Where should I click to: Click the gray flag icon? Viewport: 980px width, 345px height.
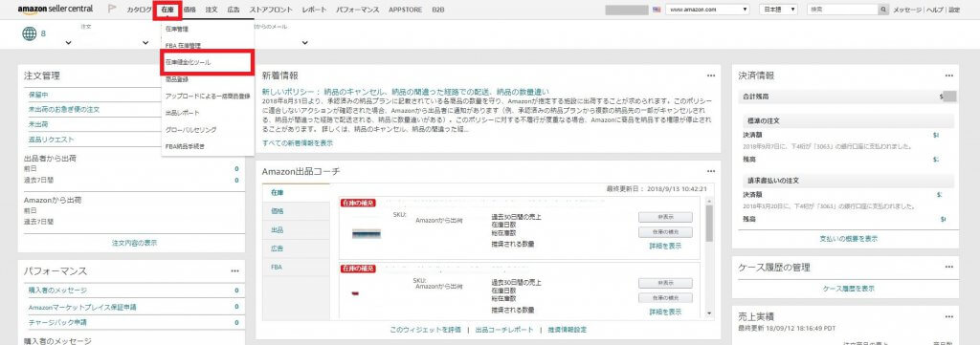point(113,10)
